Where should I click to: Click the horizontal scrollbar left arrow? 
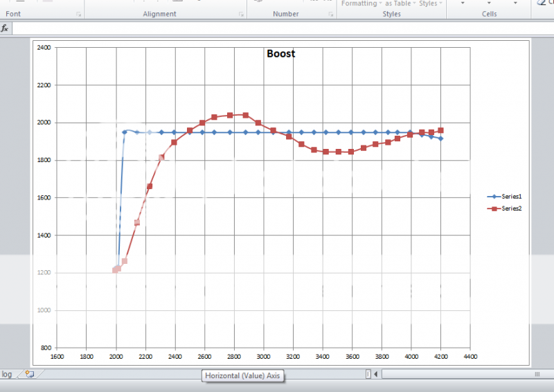tap(375, 373)
